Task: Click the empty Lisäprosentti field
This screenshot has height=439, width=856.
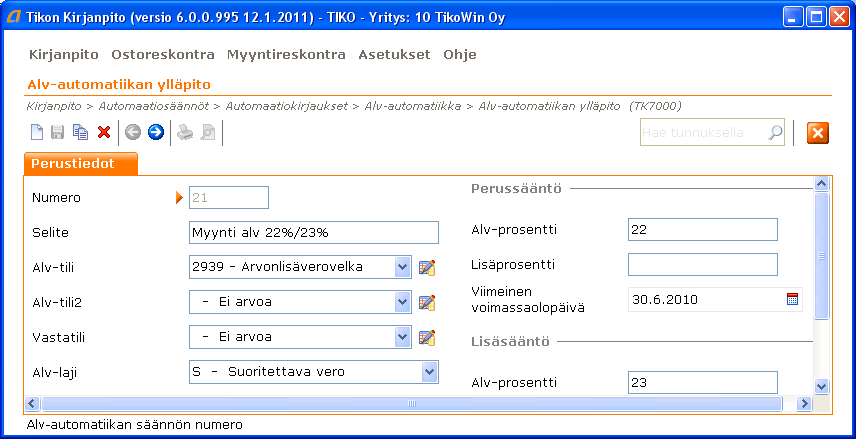Action: 703,264
